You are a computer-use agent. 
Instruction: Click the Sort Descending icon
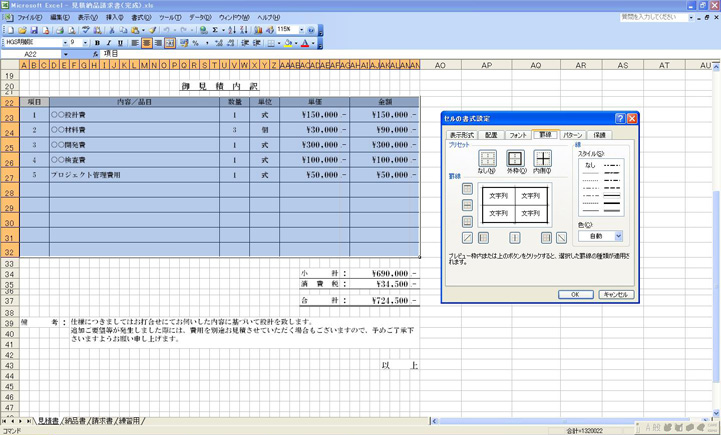(x=244, y=30)
